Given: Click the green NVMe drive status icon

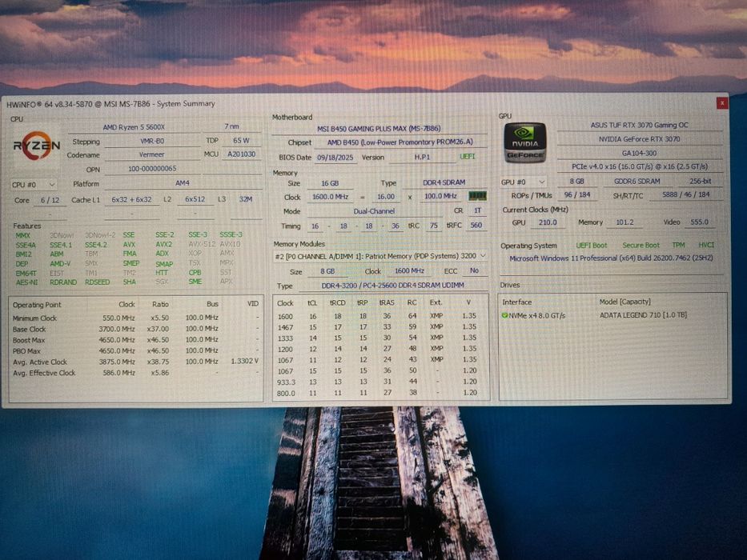Looking at the screenshot, I should [504, 315].
